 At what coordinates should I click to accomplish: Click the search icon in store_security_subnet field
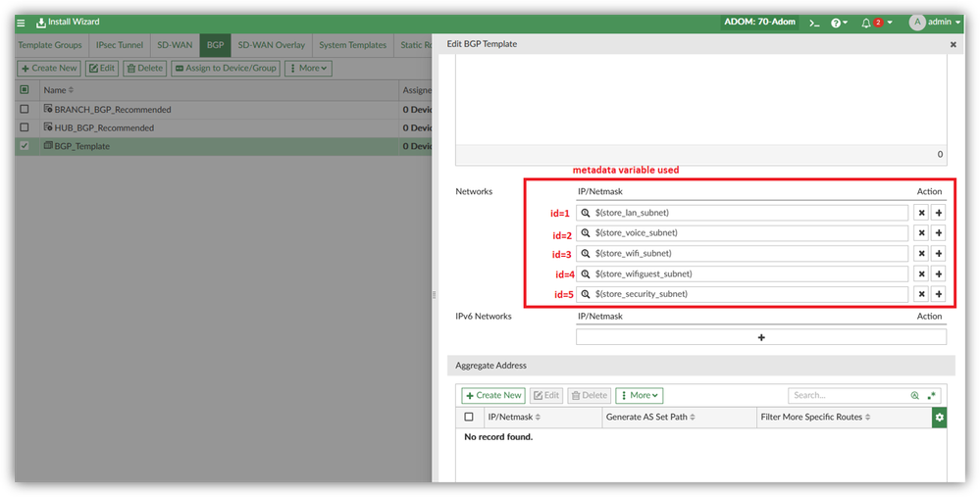(x=586, y=294)
